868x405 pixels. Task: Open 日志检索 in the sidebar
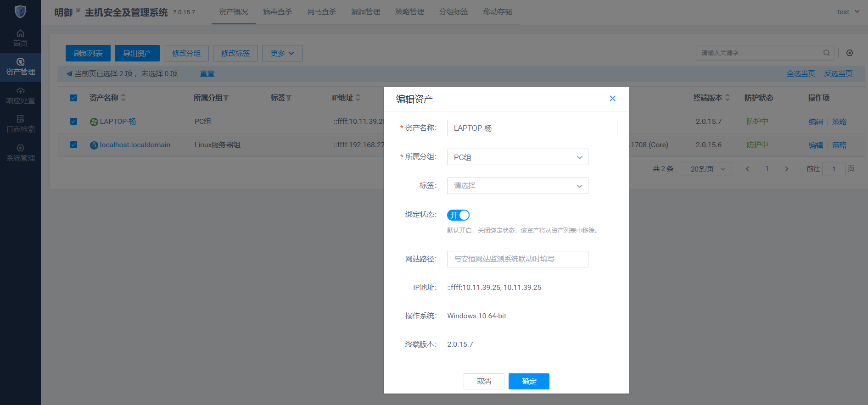click(20, 125)
